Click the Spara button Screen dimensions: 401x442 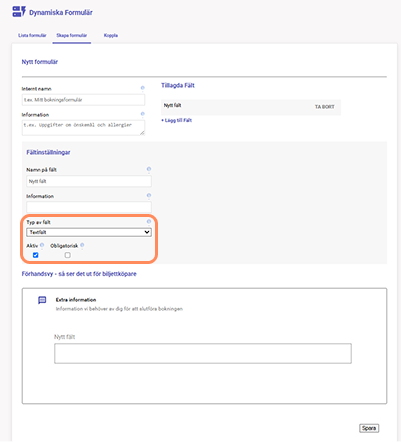tap(369, 428)
